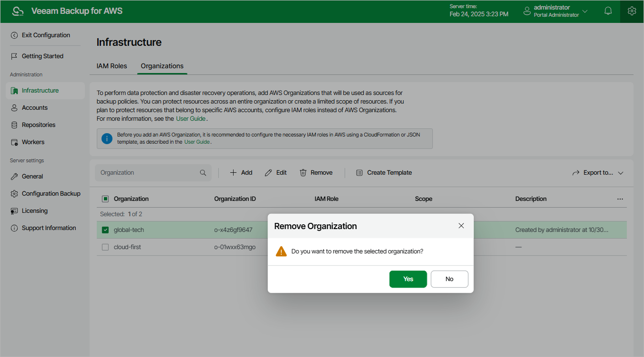Toggle the select-all Organization header checkbox
This screenshot has height=357, width=644.
[x=105, y=199]
